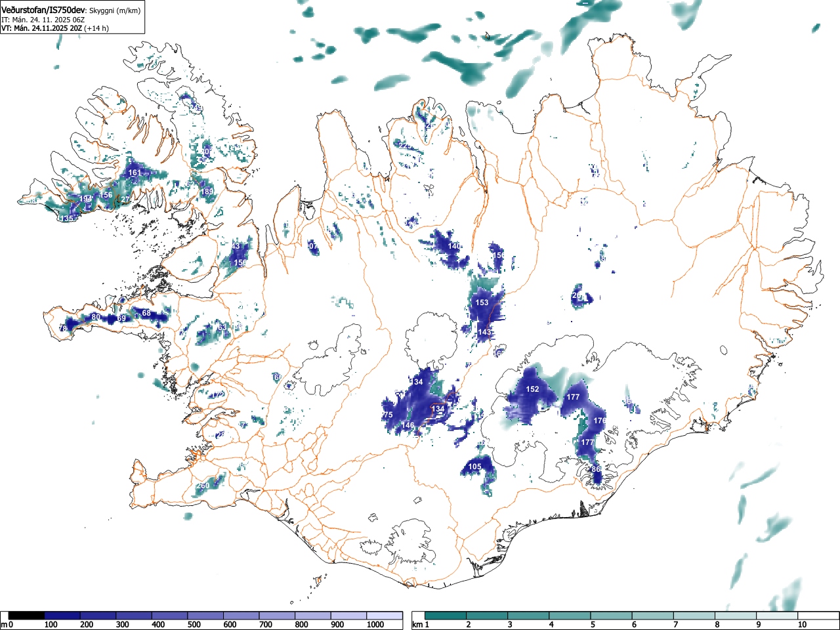Select the '194' visibility value label
Screen dimensions: 840x630
click(86, 198)
